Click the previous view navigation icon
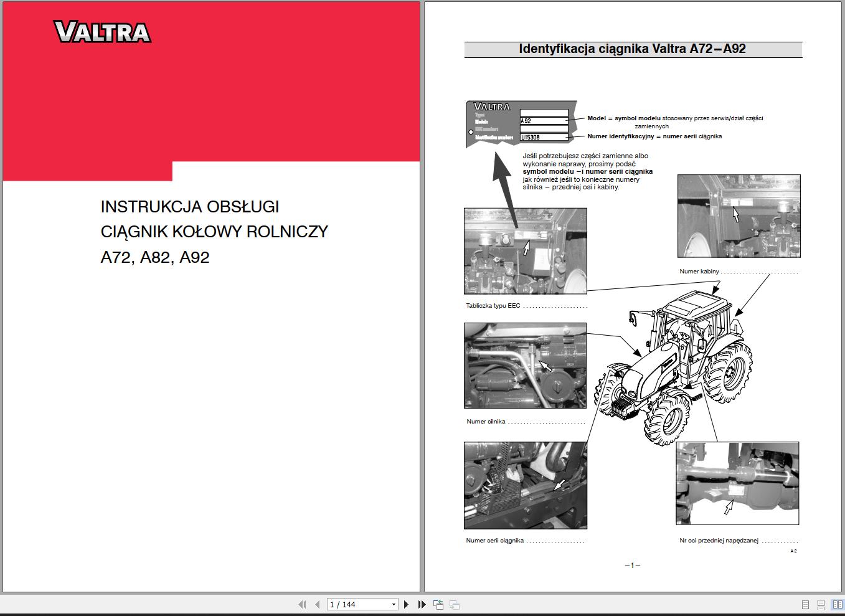The width and height of the screenshot is (845, 616). point(438,604)
